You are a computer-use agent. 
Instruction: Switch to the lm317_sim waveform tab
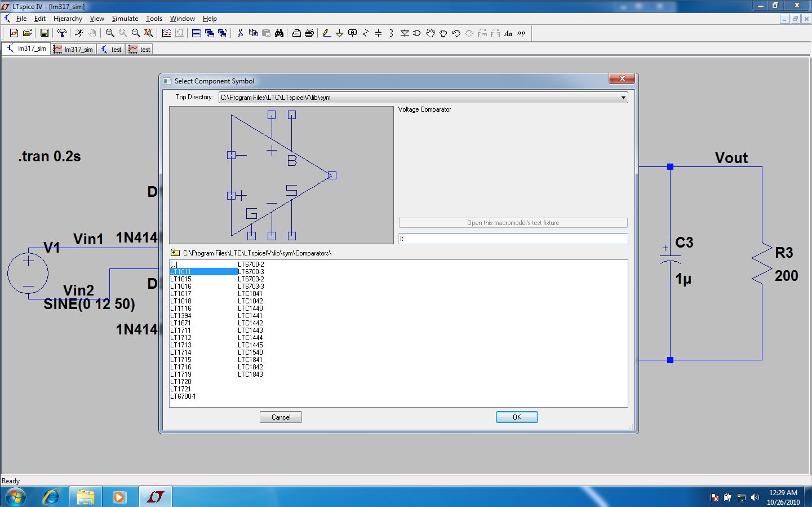tap(73, 50)
